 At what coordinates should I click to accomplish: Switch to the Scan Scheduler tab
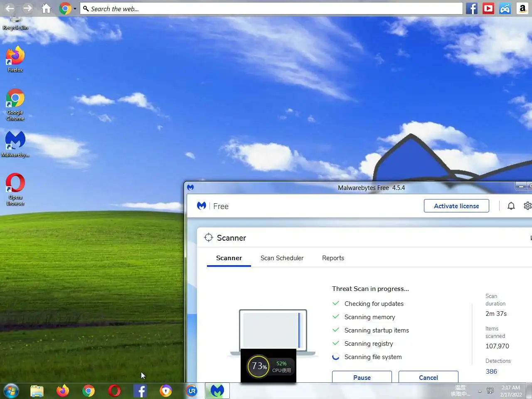pos(282,258)
